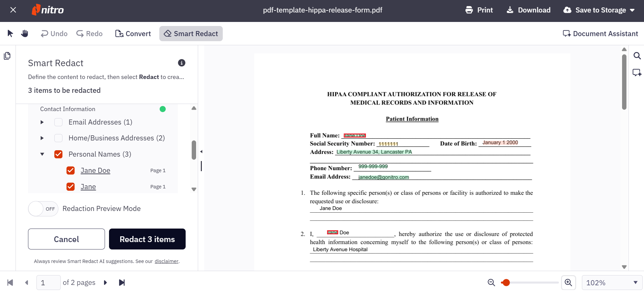The width and height of the screenshot is (644, 291).
Task: Click the zoom slider handle
Action: coord(506,283)
